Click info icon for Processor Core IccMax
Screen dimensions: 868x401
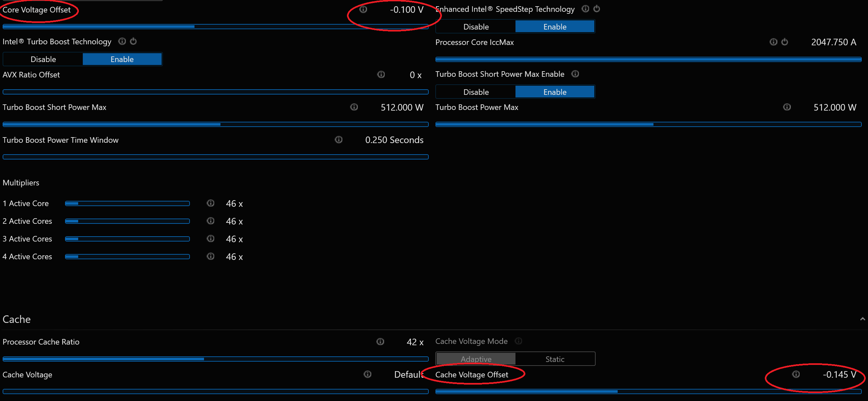(773, 42)
